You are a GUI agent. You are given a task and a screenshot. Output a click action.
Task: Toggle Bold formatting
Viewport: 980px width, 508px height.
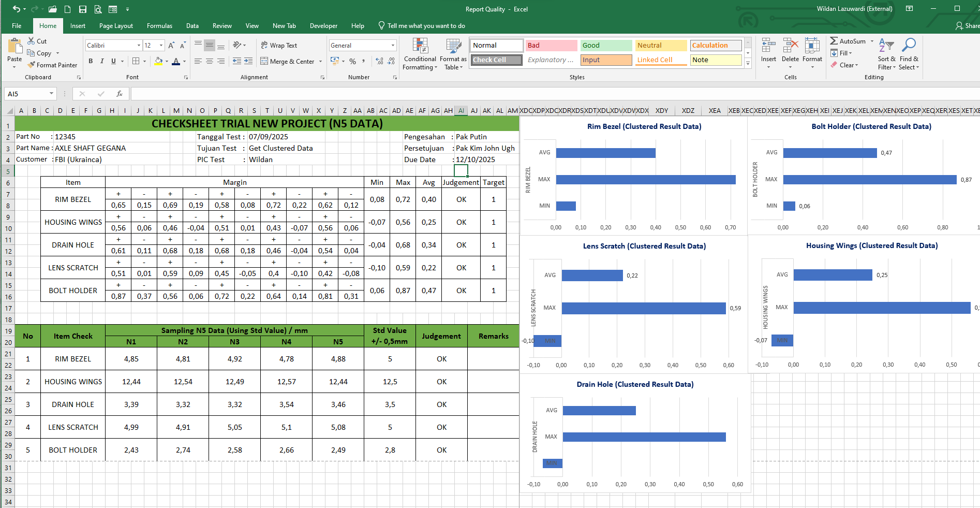91,61
